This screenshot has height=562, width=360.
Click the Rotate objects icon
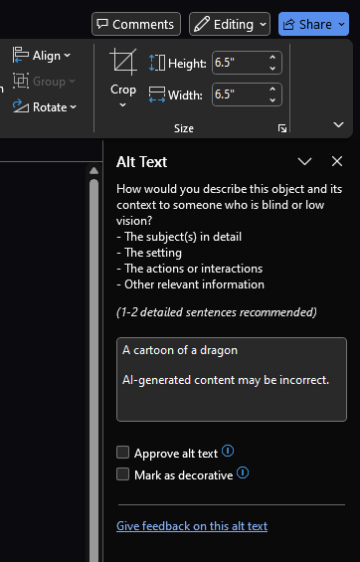click(21, 106)
